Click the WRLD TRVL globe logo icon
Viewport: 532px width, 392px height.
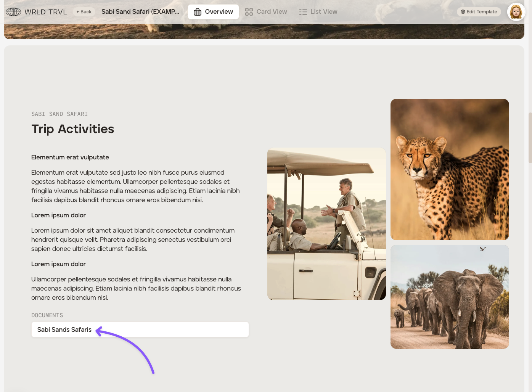[13, 12]
